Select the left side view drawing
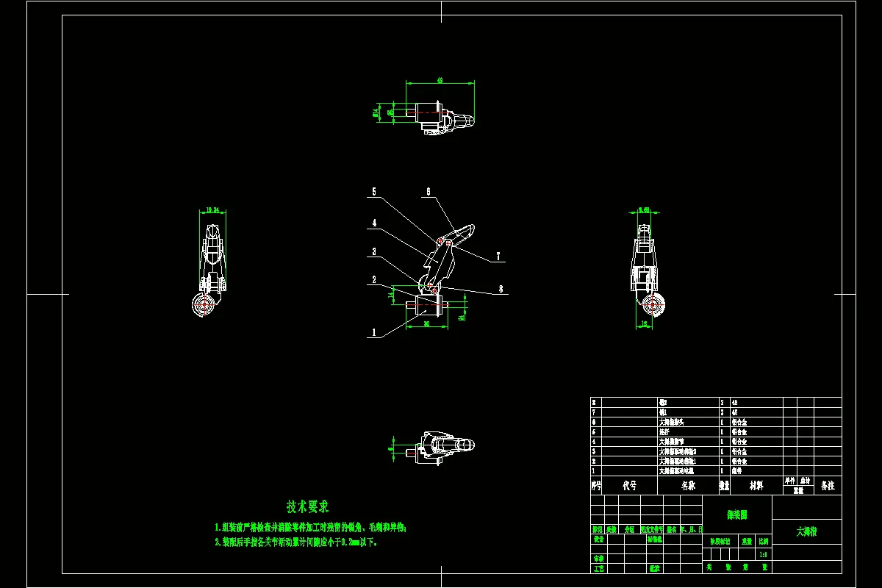 [x=208, y=271]
